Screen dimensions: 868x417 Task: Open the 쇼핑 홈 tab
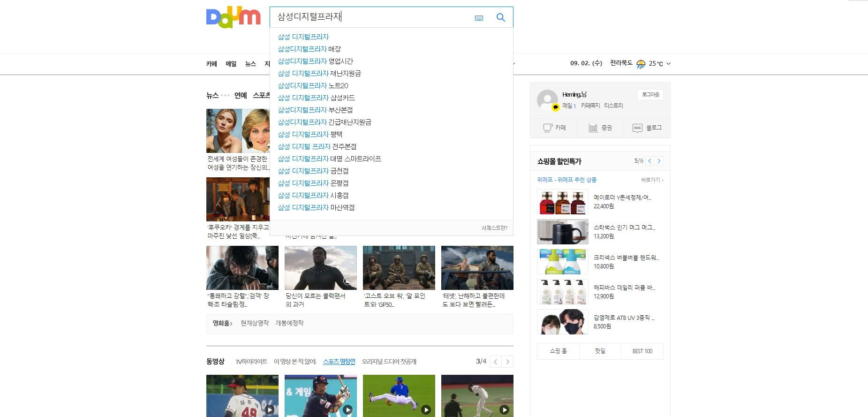558,351
